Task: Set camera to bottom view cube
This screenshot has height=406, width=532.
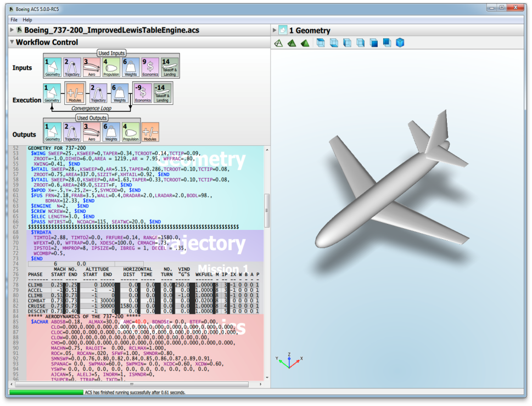Action: [x=334, y=43]
